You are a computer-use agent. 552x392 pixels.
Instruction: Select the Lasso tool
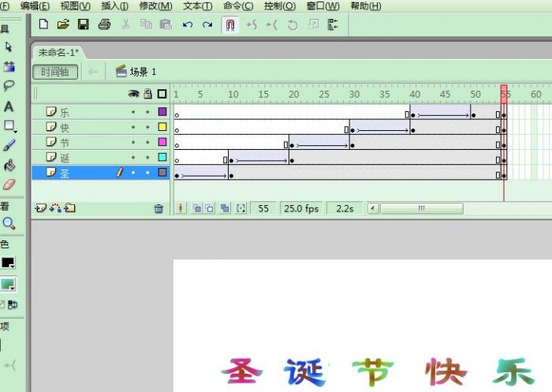[9, 86]
